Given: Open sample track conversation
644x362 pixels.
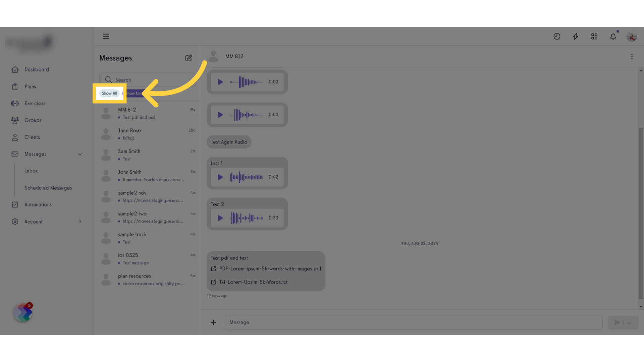Looking at the screenshot, I should click(148, 238).
